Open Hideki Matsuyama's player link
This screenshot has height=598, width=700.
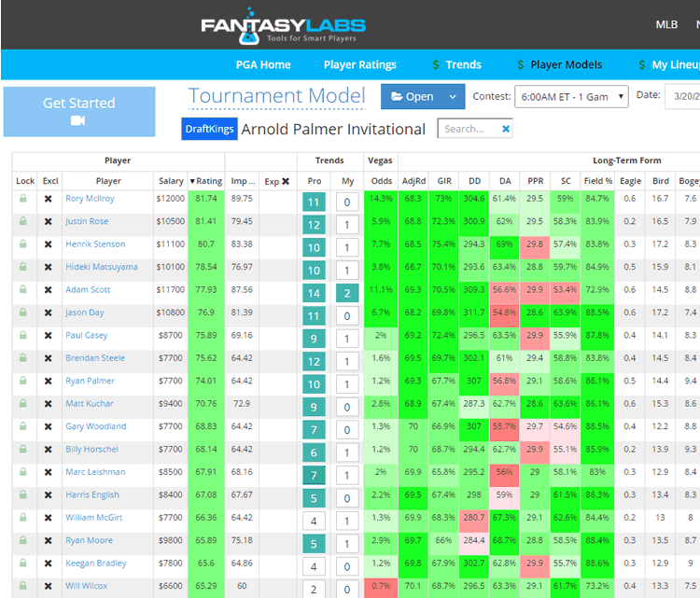(x=102, y=267)
